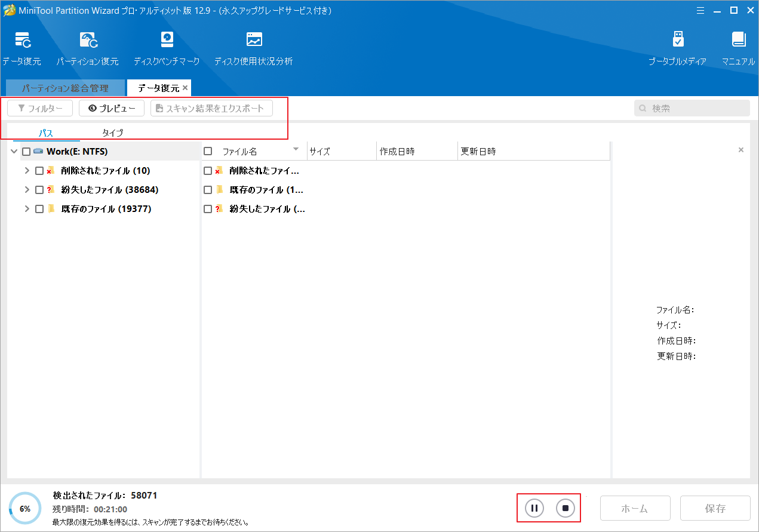Click the Work (E: NTFS) drive icon
759x532 pixels.
click(38, 152)
